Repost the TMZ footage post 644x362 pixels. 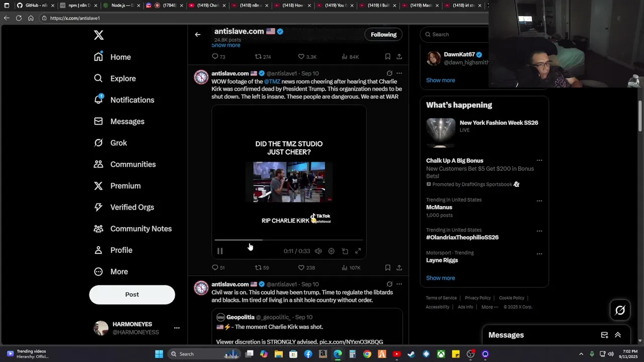click(262, 267)
